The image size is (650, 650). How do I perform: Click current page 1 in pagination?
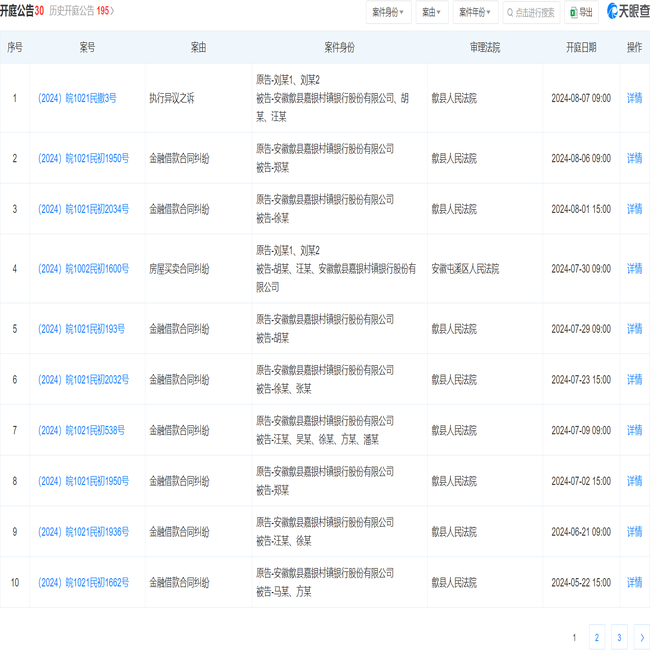pyautogui.click(x=575, y=638)
